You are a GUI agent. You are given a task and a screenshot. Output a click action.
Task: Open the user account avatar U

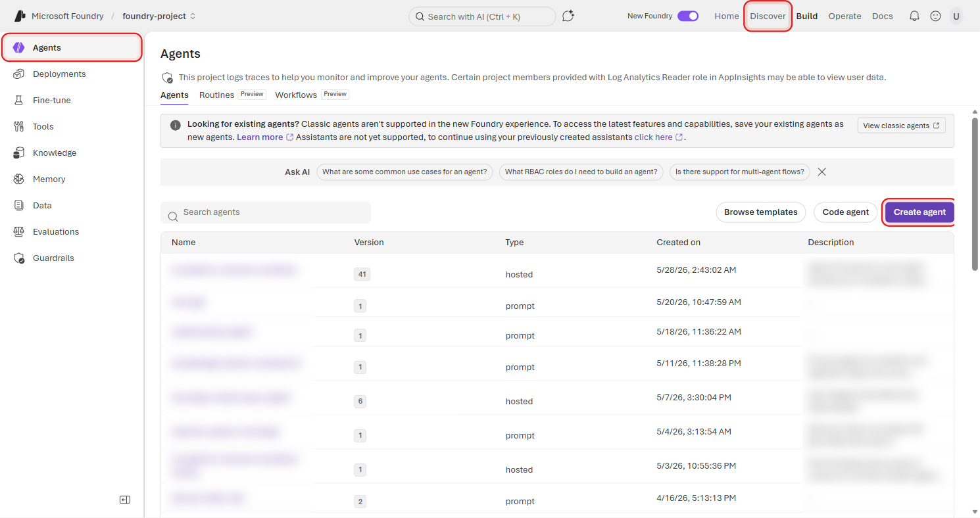[x=956, y=16]
